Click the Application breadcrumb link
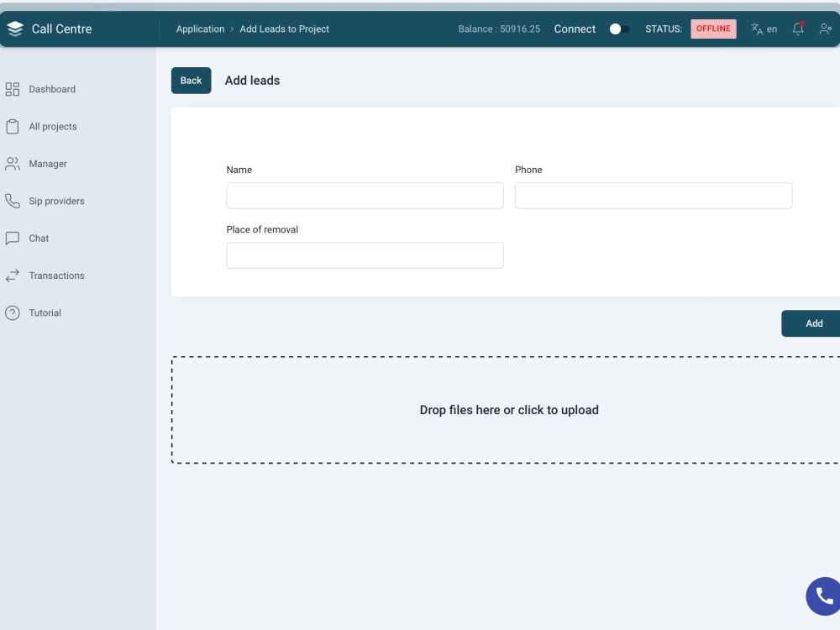 (x=200, y=29)
